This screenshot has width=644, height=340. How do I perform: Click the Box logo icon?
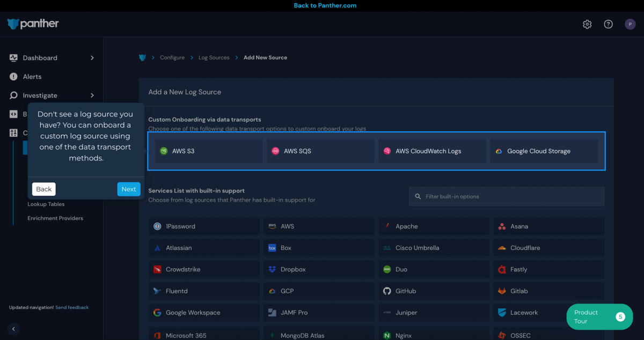tap(272, 248)
